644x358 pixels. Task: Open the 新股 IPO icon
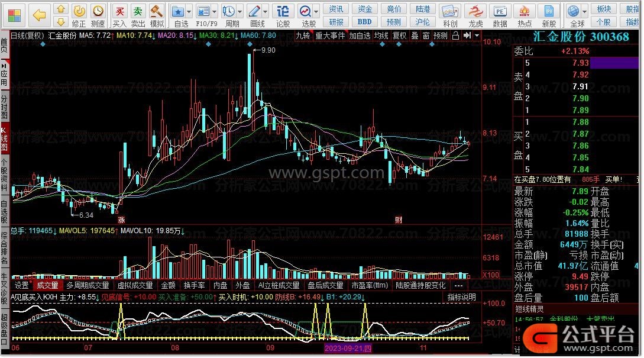click(549, 11)
